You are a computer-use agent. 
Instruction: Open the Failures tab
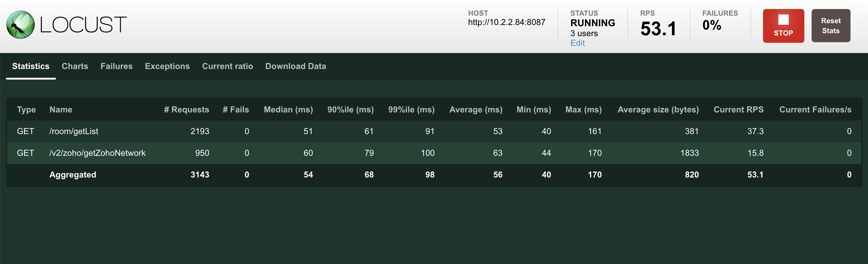(117, 66)
